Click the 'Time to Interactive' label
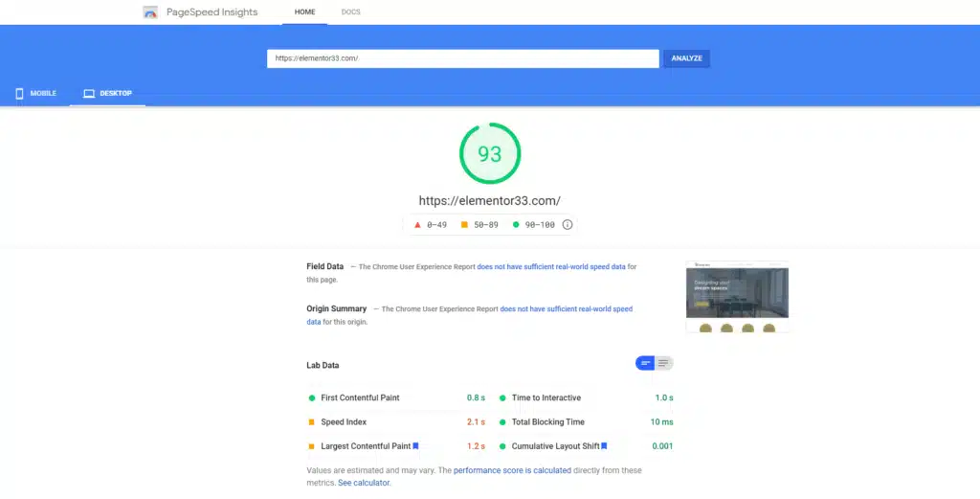 point(546,397)
